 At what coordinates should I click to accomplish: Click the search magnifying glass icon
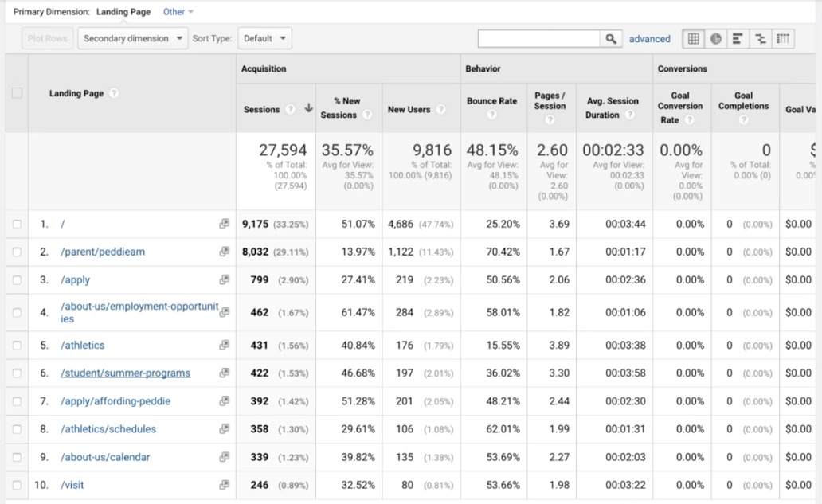[x=610, y=37]
